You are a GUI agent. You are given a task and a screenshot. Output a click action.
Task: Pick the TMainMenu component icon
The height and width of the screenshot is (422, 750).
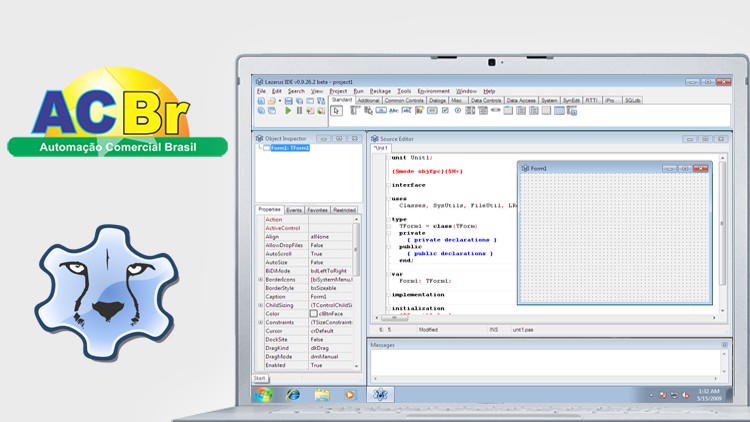354,111
